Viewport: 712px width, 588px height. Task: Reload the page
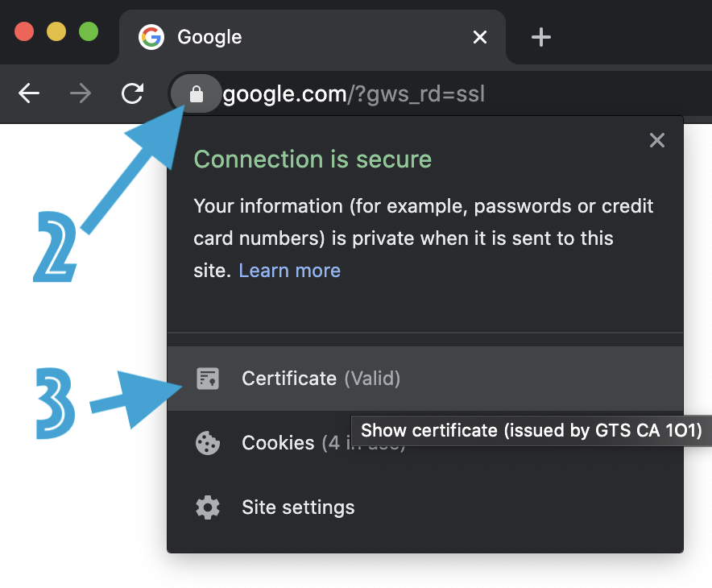coord(132,93)
